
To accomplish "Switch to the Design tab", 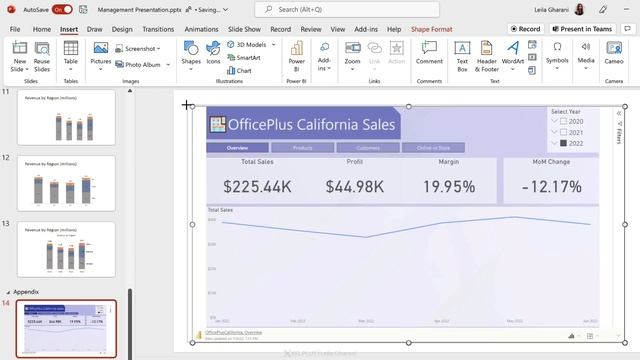I will click(122, 29).
